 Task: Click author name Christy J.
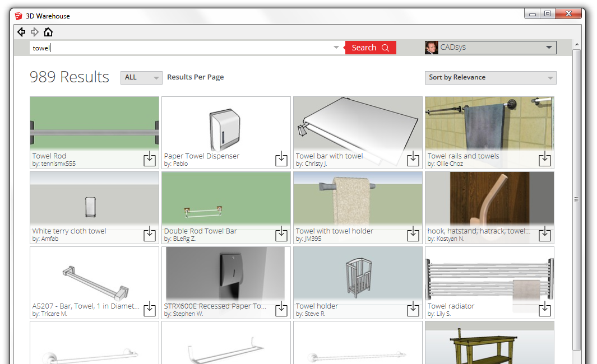point(316,164)
